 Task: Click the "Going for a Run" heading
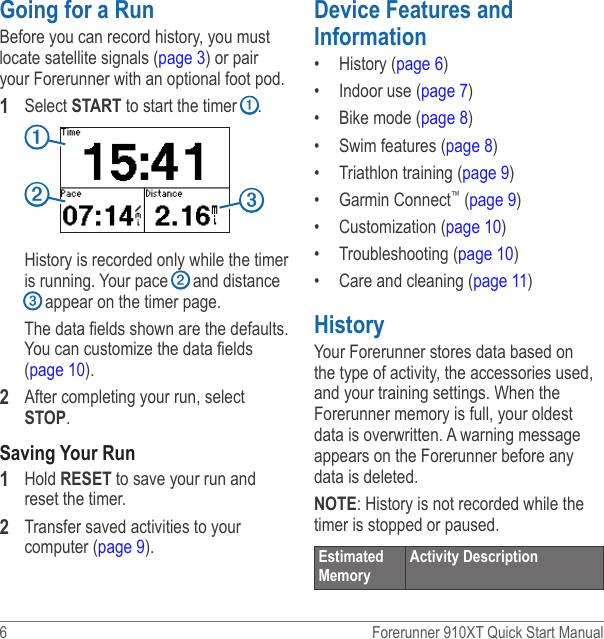click(x=77, y=10)
